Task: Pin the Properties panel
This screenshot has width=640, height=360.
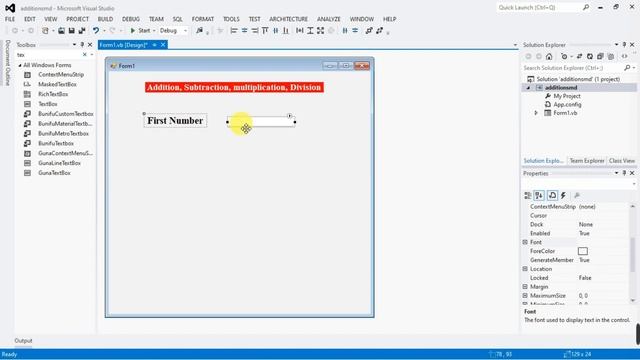Action: pos(624,173)
